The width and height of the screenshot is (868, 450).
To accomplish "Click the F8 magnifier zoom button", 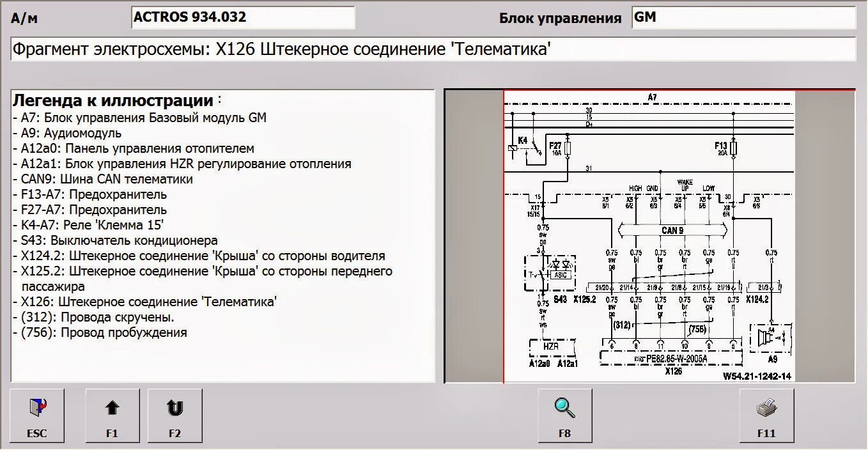I will (x=564, y=415).
